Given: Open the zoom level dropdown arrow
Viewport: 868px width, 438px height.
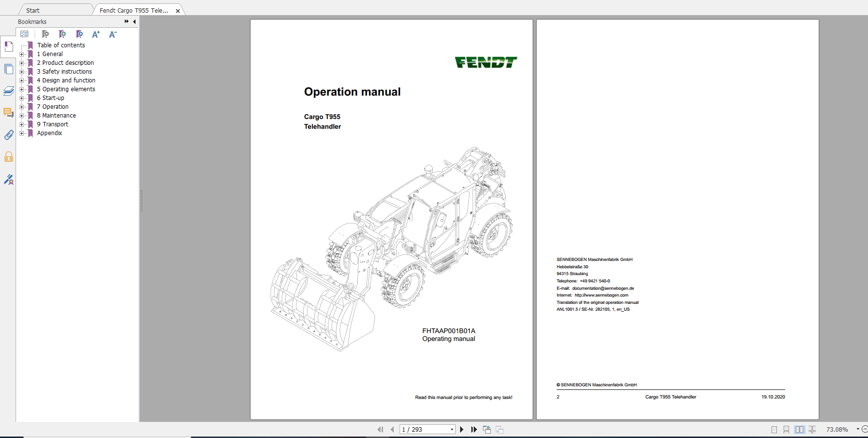Looking at the screenshot, I should click(x=858, y=429).
